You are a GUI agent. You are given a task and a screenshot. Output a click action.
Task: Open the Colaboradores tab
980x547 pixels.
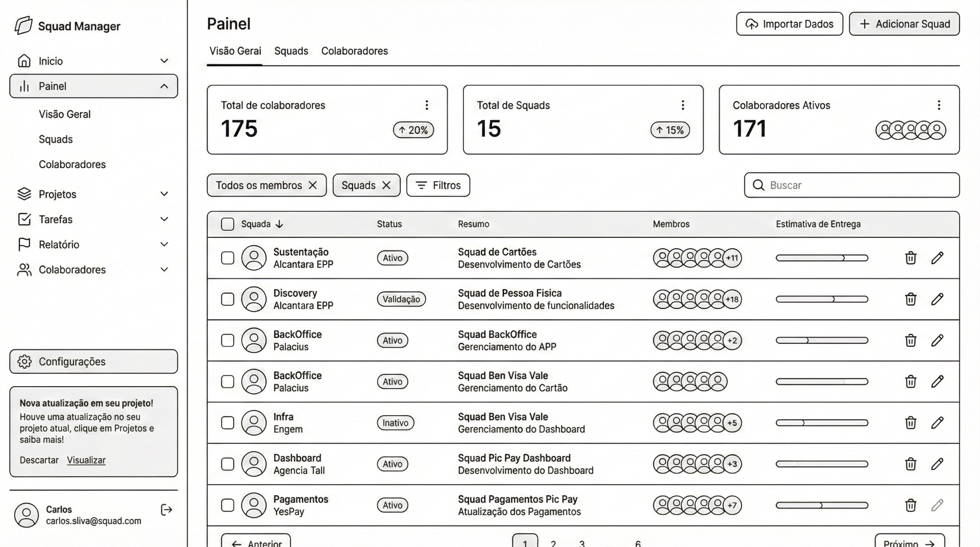click(x=354, y=51)
